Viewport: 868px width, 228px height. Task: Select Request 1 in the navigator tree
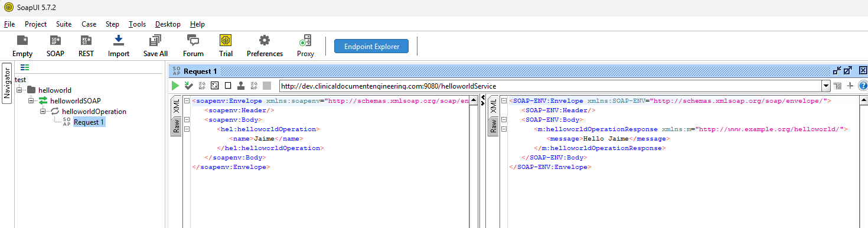89,122
